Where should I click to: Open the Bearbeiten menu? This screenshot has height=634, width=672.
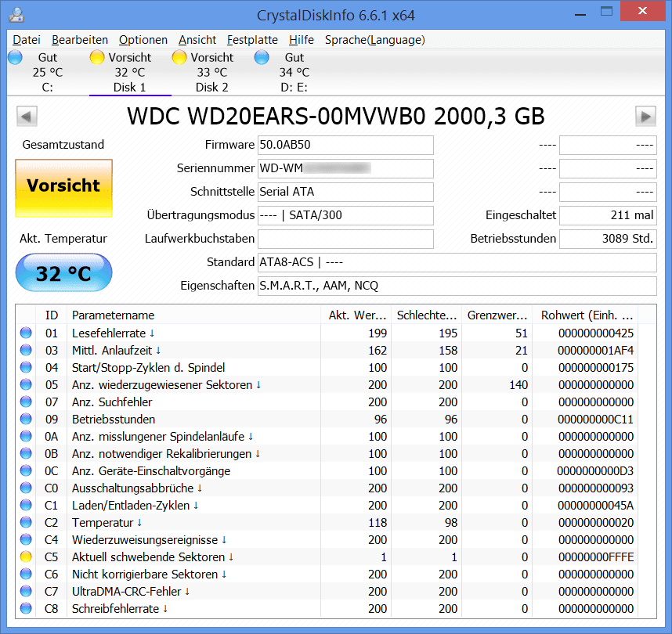point(80,40)
